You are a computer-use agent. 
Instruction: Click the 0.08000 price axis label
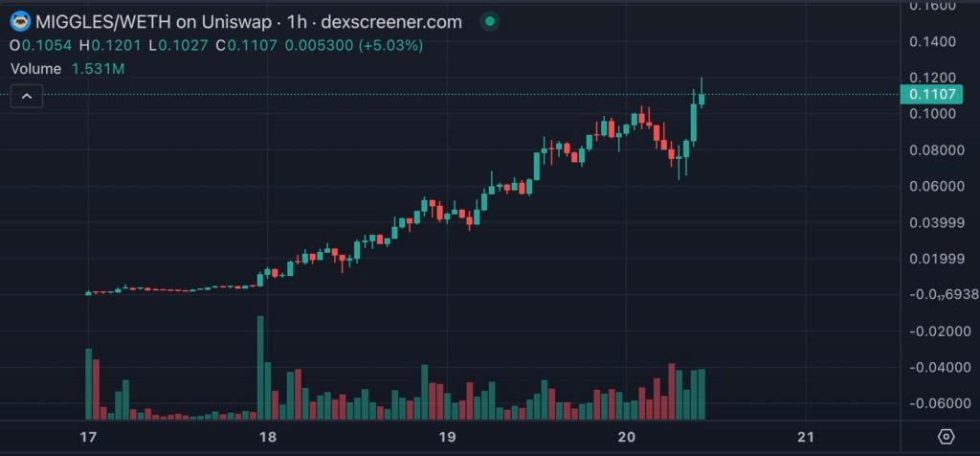pos(935,149)
